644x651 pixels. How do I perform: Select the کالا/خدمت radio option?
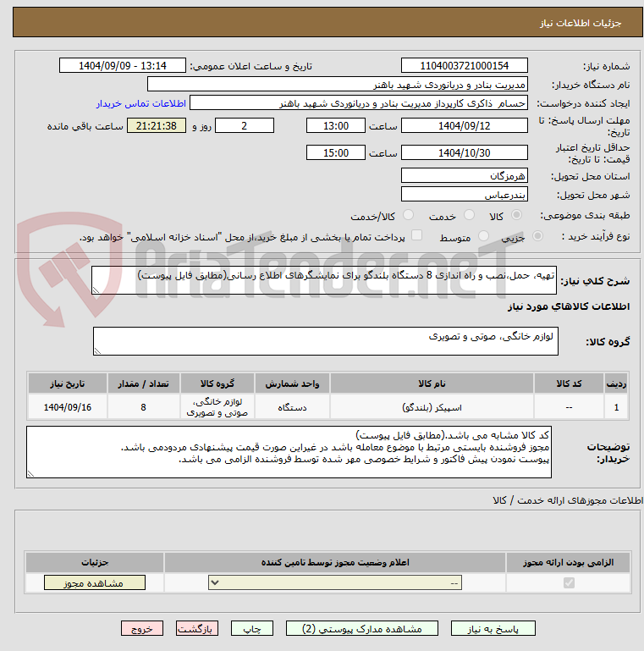pos(408,215)
